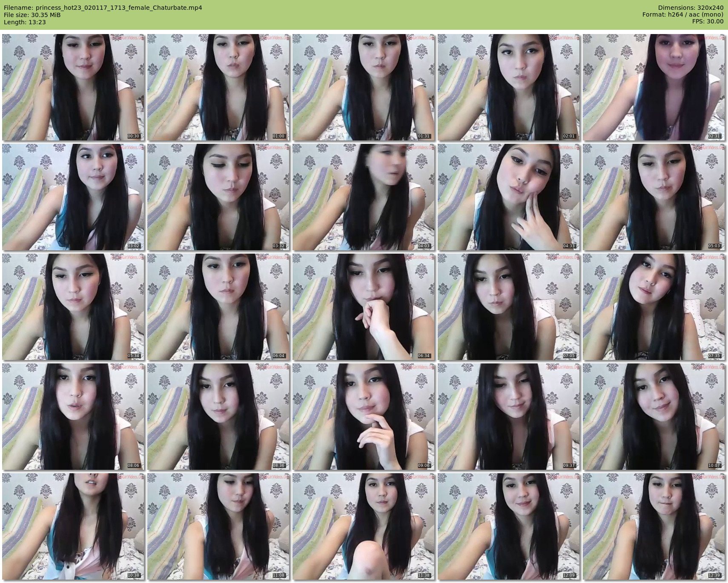Select the frame stamped 04:03
Image resolution: width=728 pixels, height=583 pixels.
(364, 197)
